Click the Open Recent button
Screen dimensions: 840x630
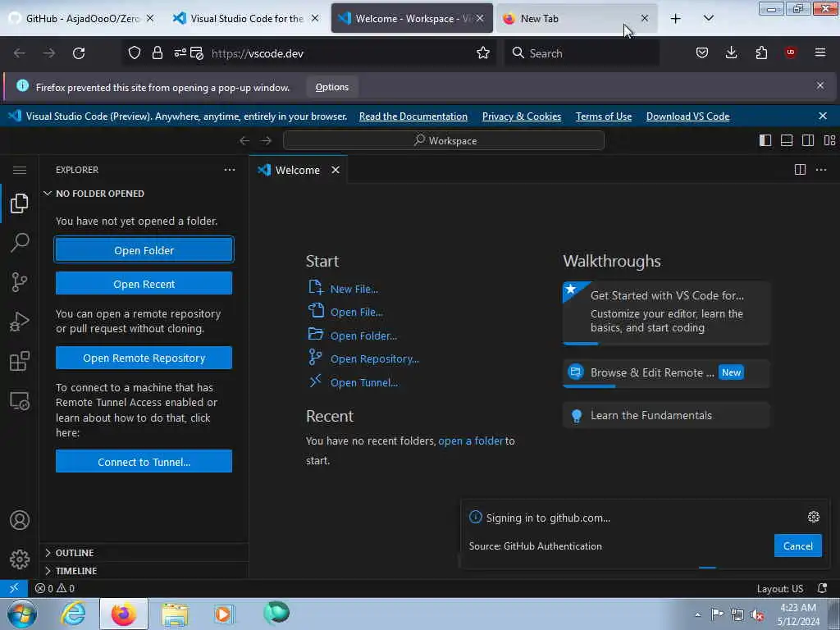coord(144,283)
